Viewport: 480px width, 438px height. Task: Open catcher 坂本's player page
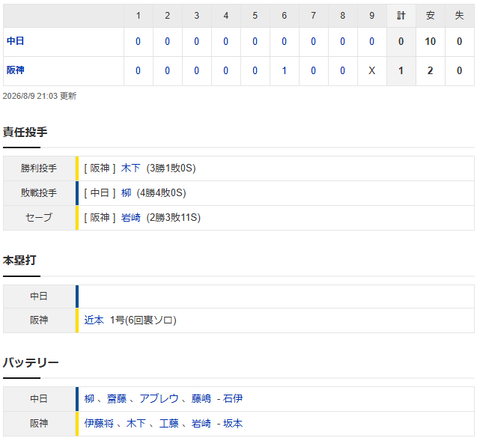(x=233, y=423)
